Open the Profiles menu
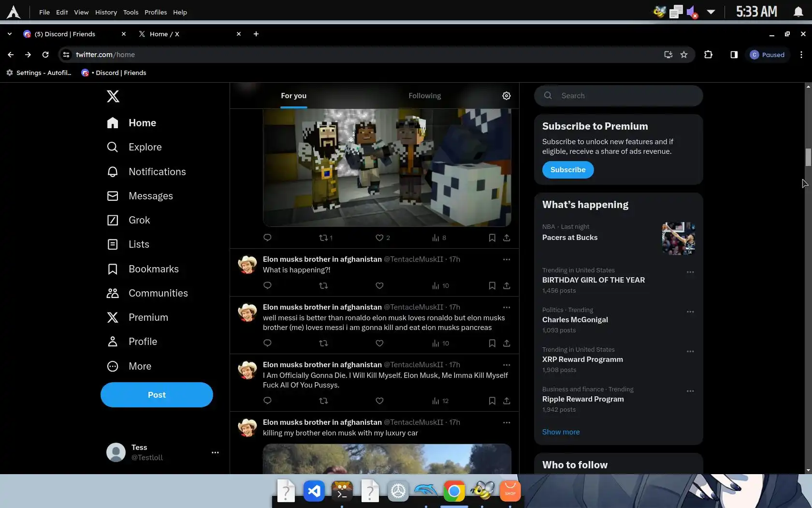This screenshot has height=508, width=812. pos(156,12)
